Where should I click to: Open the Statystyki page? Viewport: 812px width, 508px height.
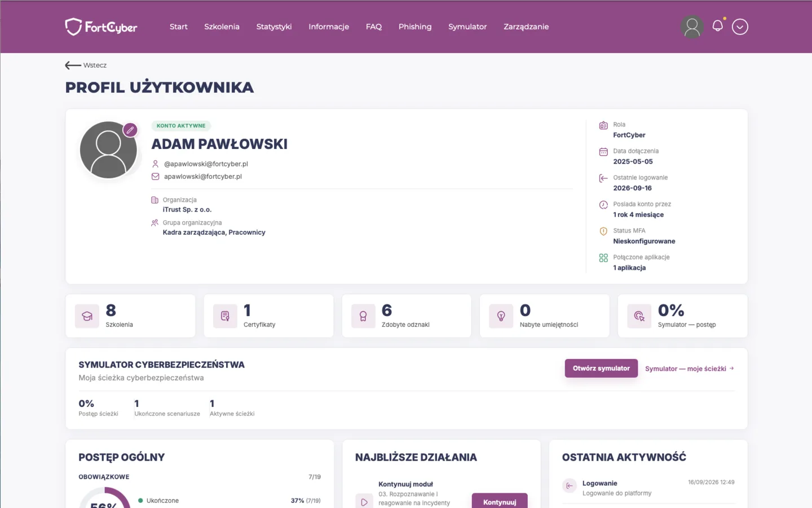pos(274,27)
